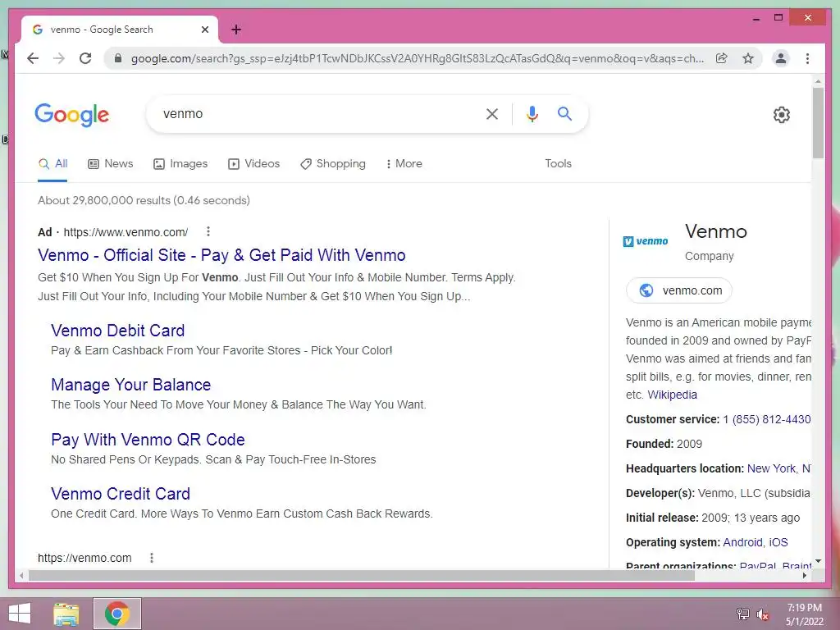Image resolution: width=840 pixels, height=630 pixels.
Task: Click the horizontal scrollbar thumb
Action: tap(362, 576)
